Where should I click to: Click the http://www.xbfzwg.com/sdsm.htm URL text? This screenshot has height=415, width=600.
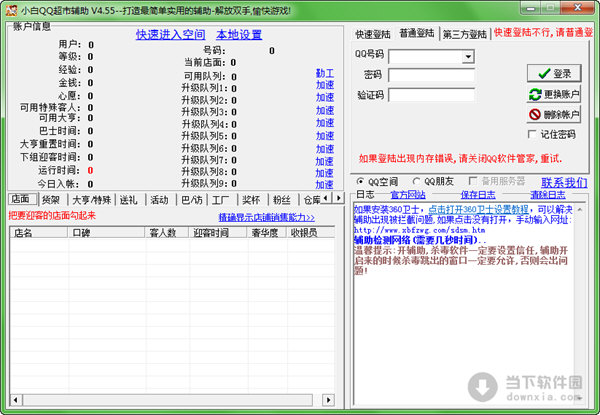coord(419,230)
